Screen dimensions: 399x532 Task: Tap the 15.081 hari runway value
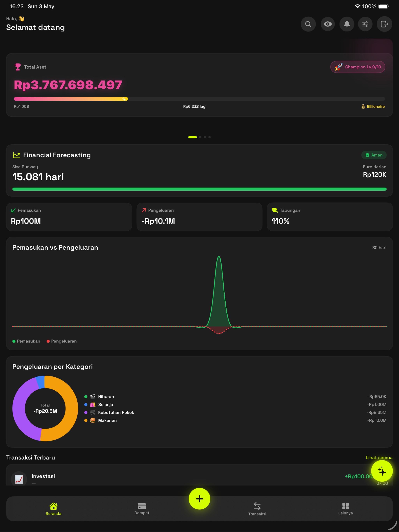pos(38,177)
